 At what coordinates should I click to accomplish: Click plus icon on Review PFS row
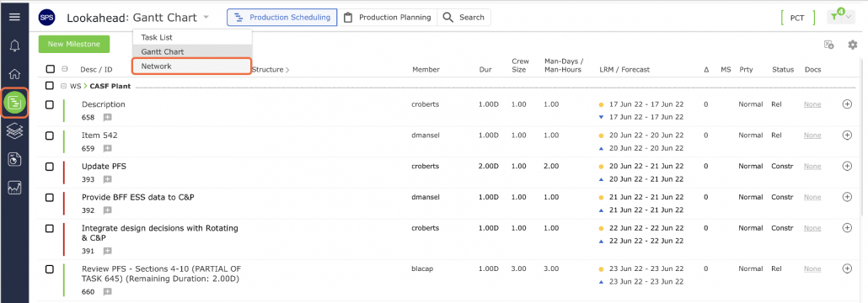pos(846,268)
